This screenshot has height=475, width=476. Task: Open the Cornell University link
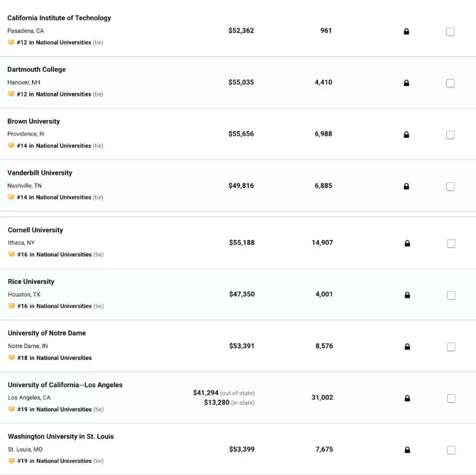[36, 230]
